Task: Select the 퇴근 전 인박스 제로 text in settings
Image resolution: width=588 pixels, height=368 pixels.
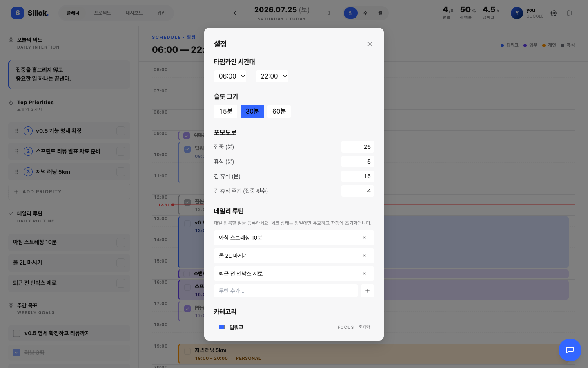Action: tap(241, 274)
